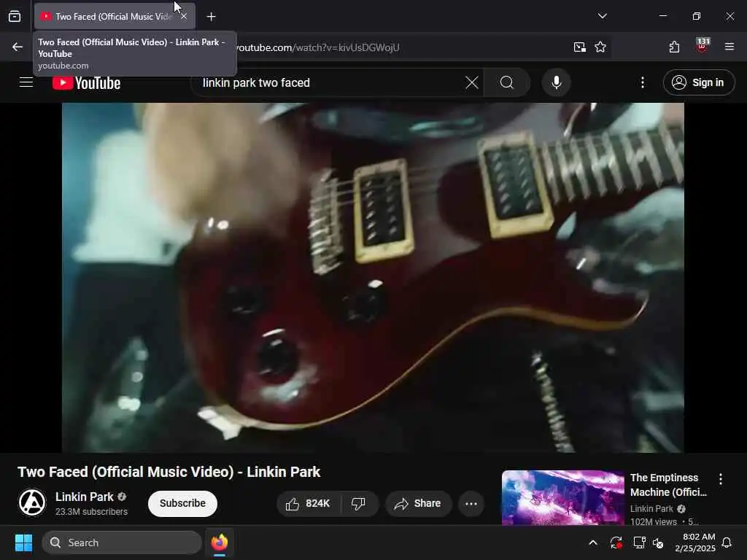Viewport: 747px width, 560px height.
Task: Share the Two Faced video
Action: point(418,503)
